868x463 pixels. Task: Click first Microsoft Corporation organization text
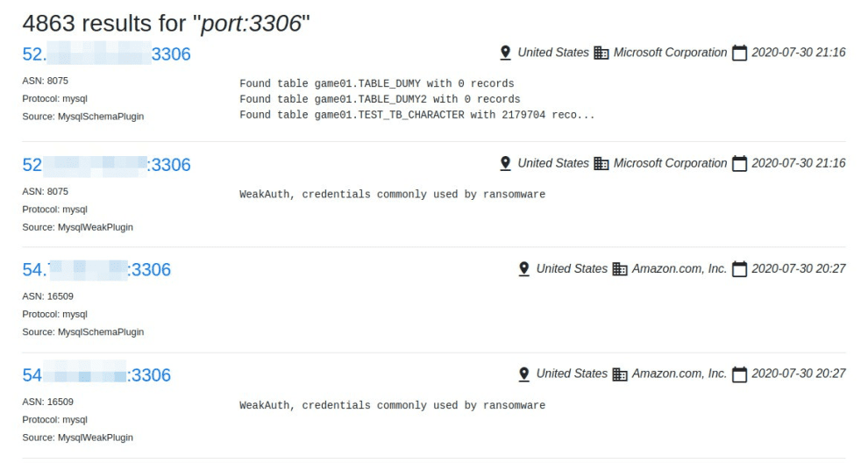(x=670, y=53)
